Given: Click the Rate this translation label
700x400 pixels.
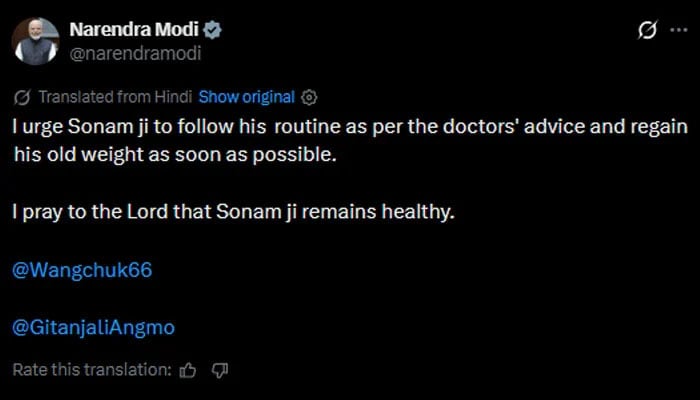Looking at the screenshot, I should click(x=92, y=370).
